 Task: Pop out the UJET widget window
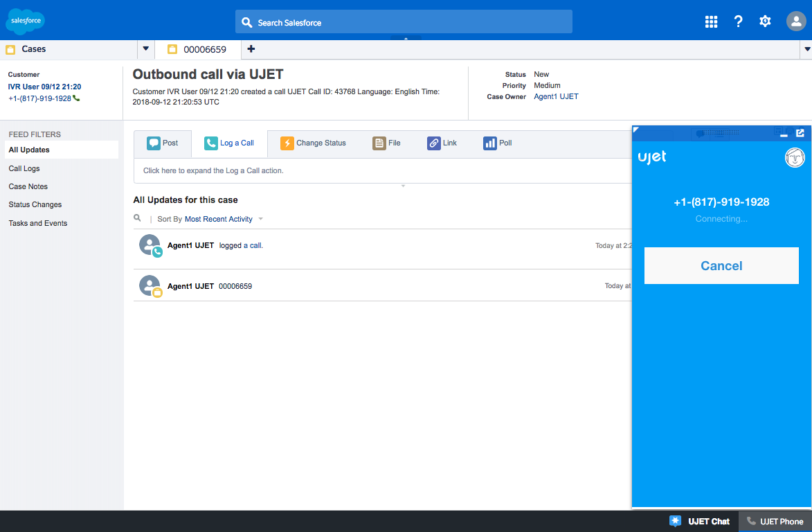[800, 133]
